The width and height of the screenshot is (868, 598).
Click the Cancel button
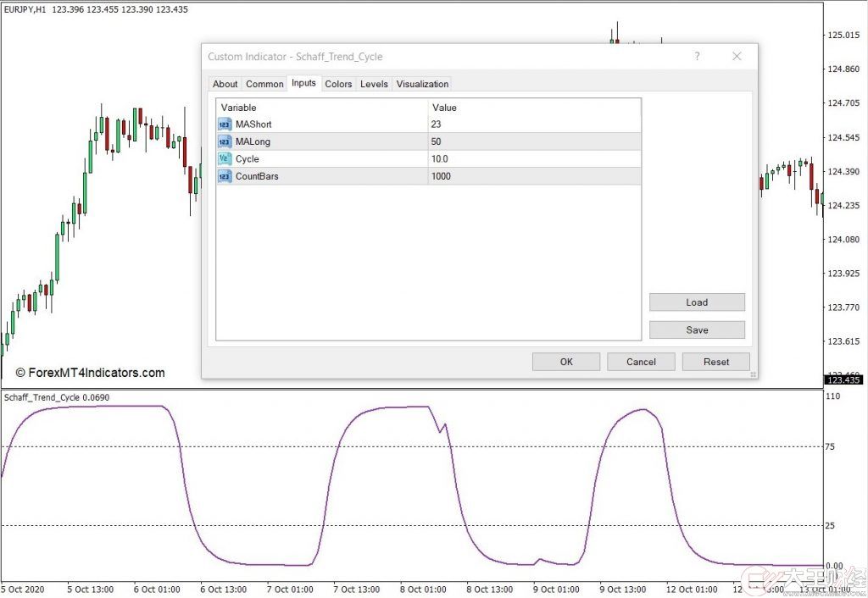pyautogui.click(x=641, y=362)
